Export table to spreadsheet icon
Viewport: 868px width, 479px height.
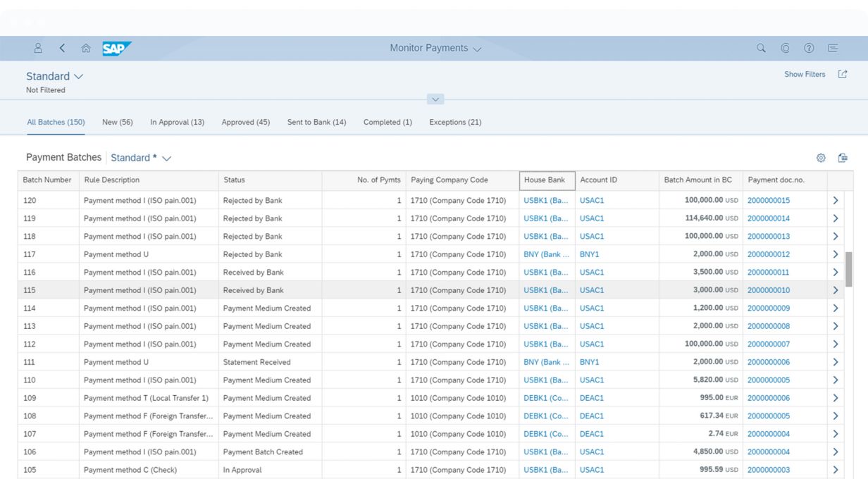click(842, 158)
